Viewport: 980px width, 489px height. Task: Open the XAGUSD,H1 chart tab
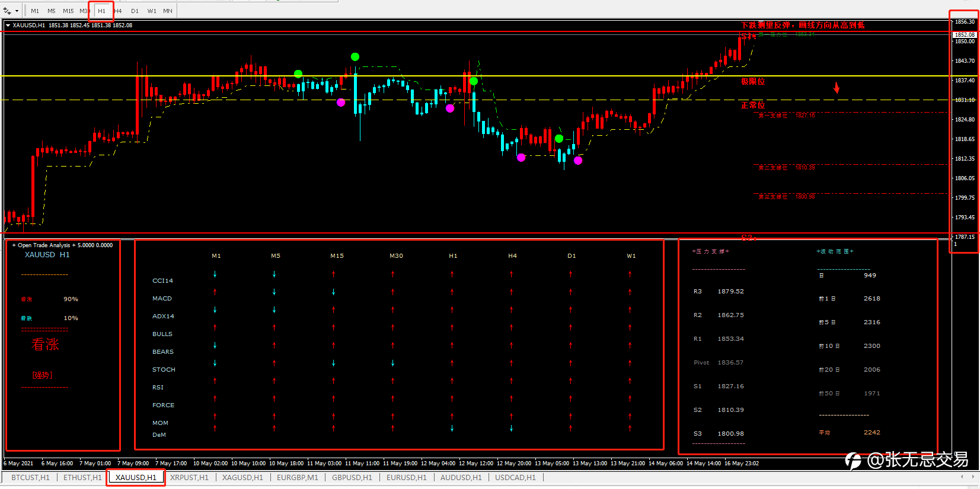(242, 477)
